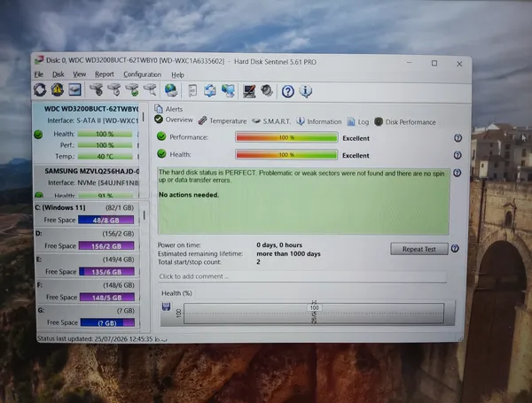Click the help icon next to Health Excellent
The image size is (532, 403).
pyautogui.click(x=458, y=155)
